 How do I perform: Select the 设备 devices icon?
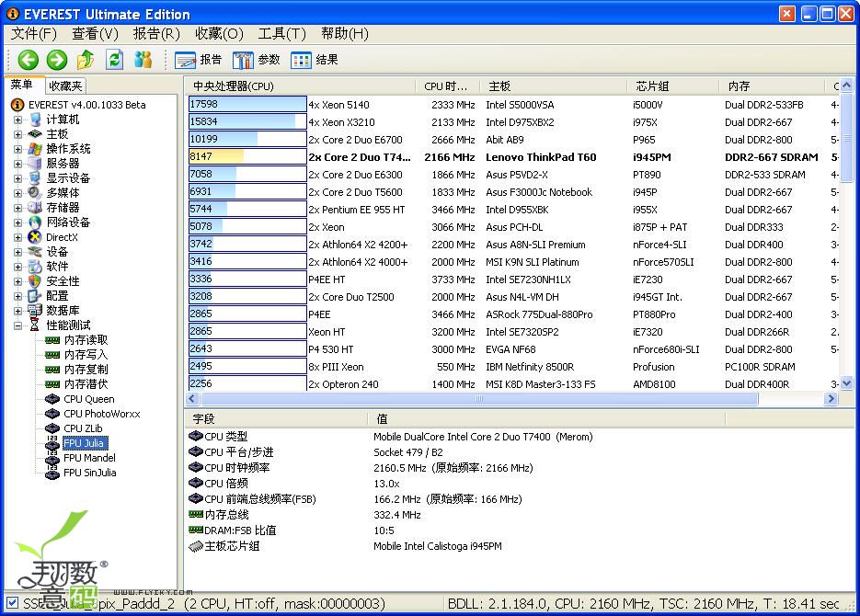point(35,252)
